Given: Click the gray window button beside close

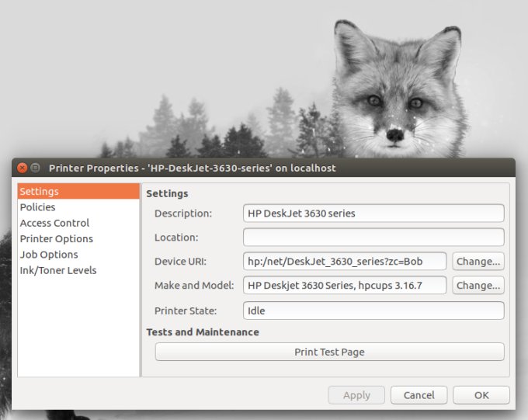Looking at the screenshot, I should tap(36, 168).
